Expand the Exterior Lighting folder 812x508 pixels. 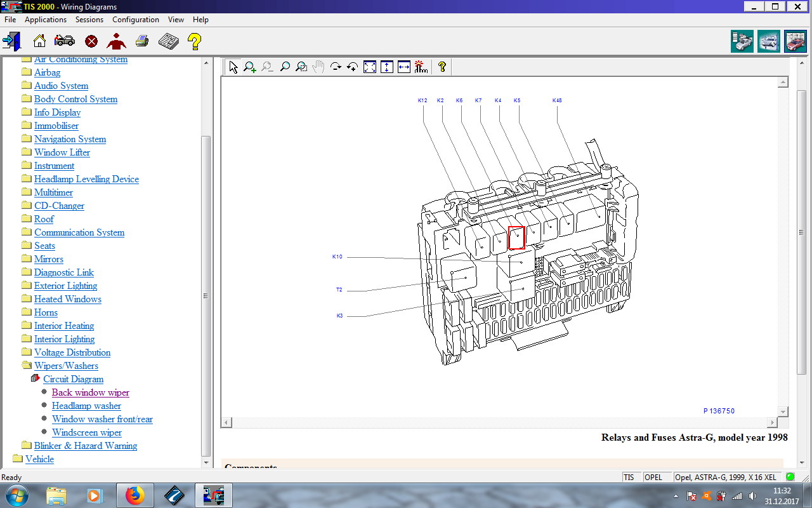coord(65,286)
